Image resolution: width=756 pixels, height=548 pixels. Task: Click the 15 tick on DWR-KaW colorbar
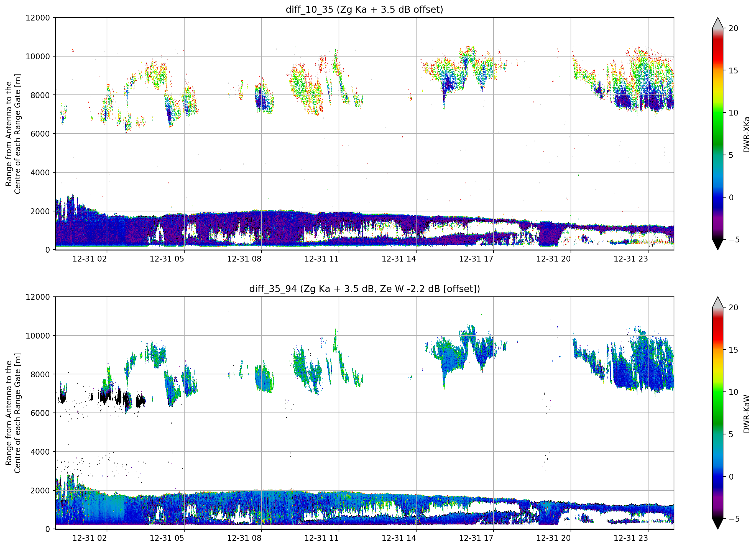733,350
